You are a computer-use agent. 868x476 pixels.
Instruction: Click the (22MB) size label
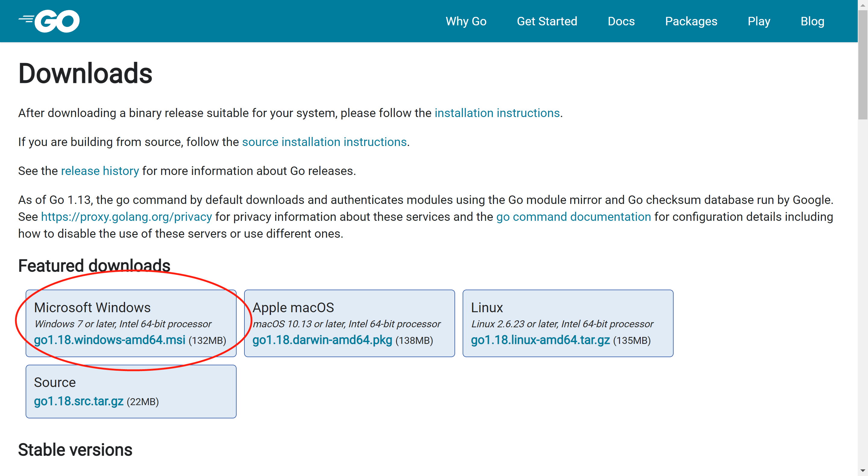click(x=143, y=402)
